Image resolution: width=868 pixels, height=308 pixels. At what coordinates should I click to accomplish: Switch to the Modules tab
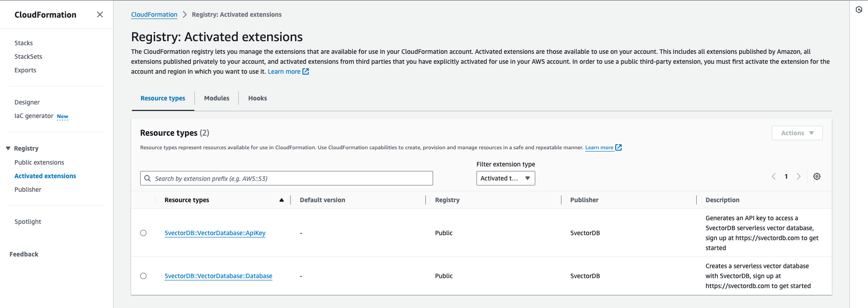point(217,98)
